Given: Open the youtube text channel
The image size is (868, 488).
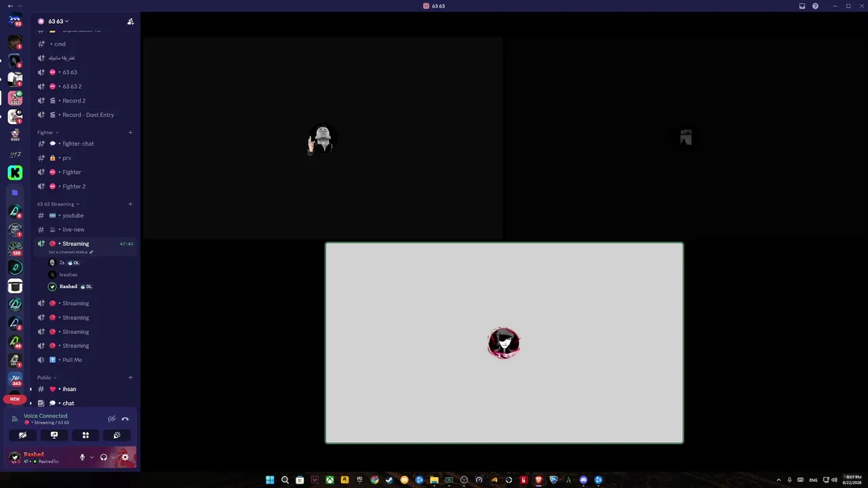Looking at the screenshot, I should coord(85,216).
